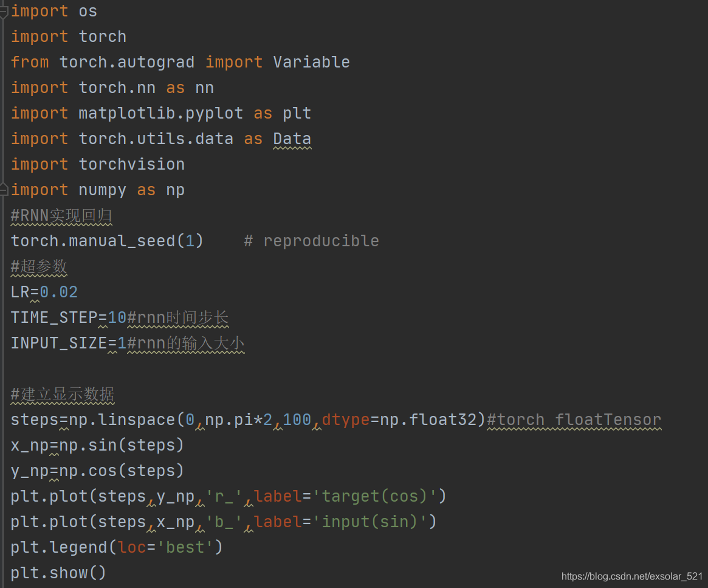This screenshot has width=708, height=588.
Task: Click the 'TIME_STEP' variable name
Action: 54,317
